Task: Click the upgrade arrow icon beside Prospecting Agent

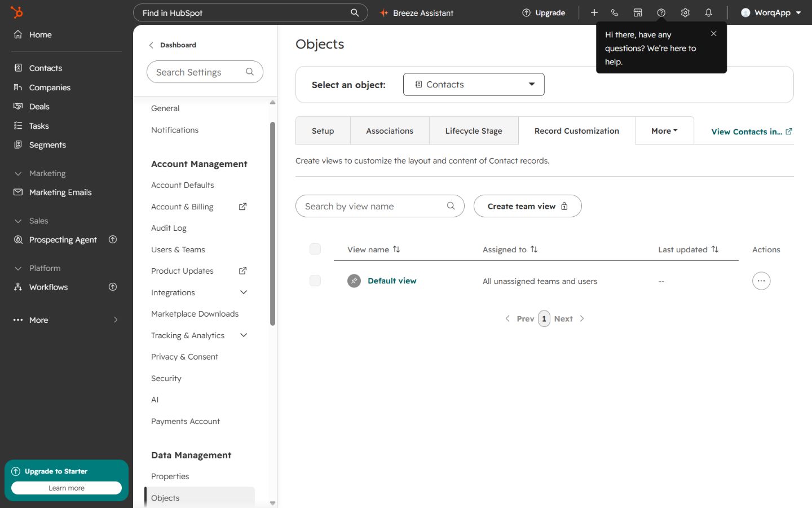Action: coord(113,239)
